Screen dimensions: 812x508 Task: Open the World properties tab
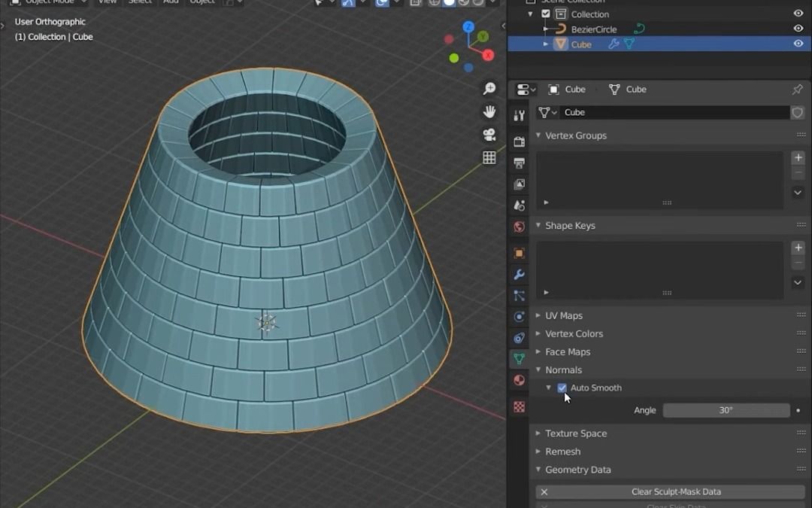519,227
